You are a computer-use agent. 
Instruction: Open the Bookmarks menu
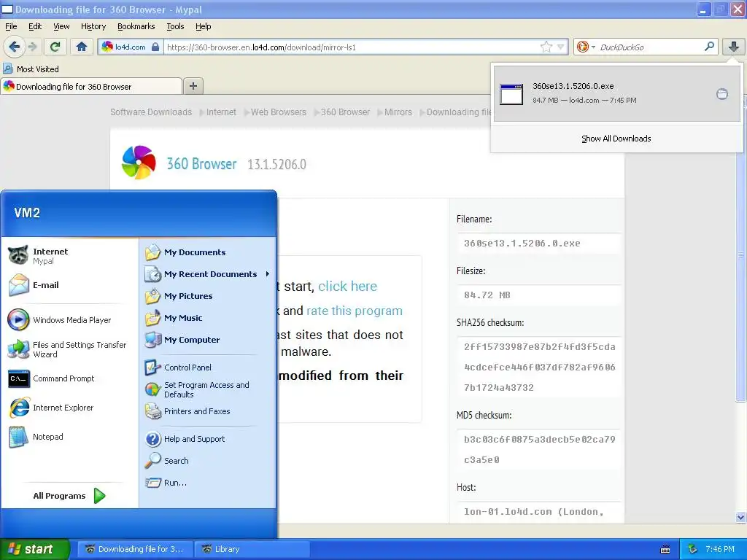[136, 26]
